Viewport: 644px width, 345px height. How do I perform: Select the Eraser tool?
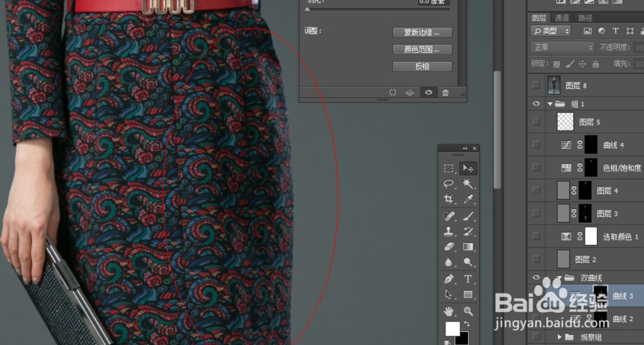448,247
